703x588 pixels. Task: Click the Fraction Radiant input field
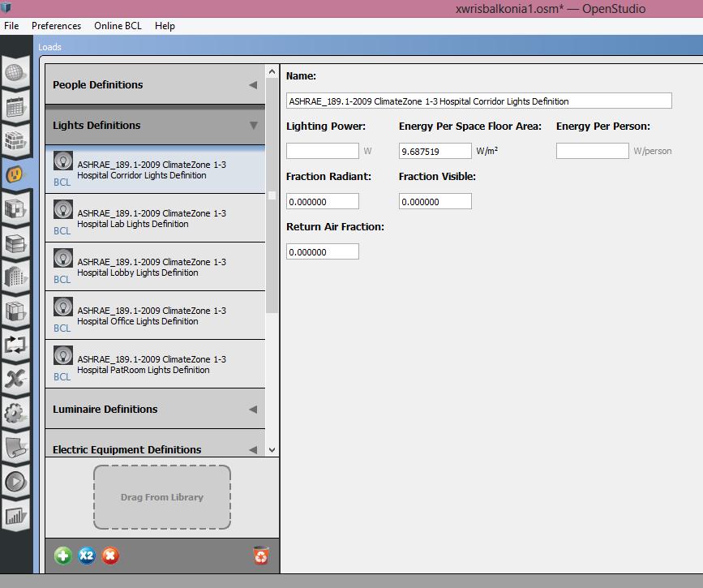[x=323, y=201]
